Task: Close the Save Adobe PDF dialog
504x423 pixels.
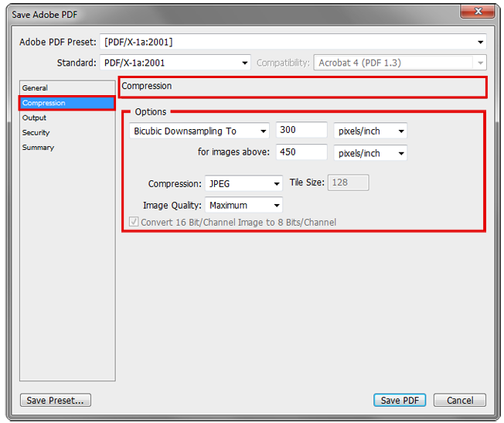Action: click(x=478, y=12)
